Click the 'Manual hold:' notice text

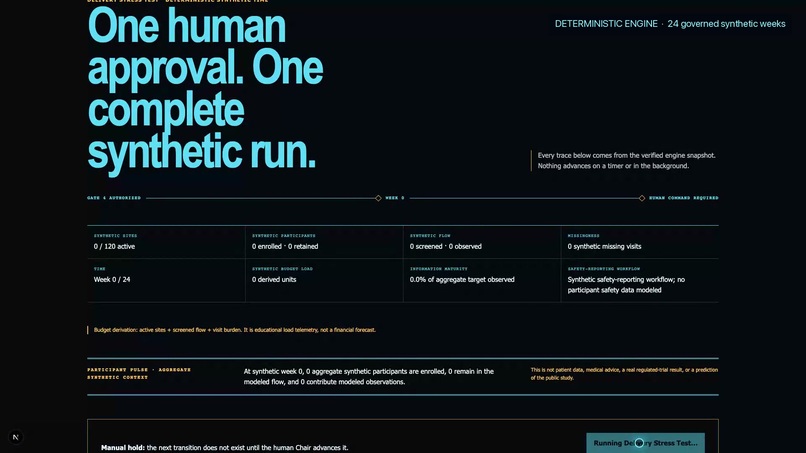click(x=224, y=447)
